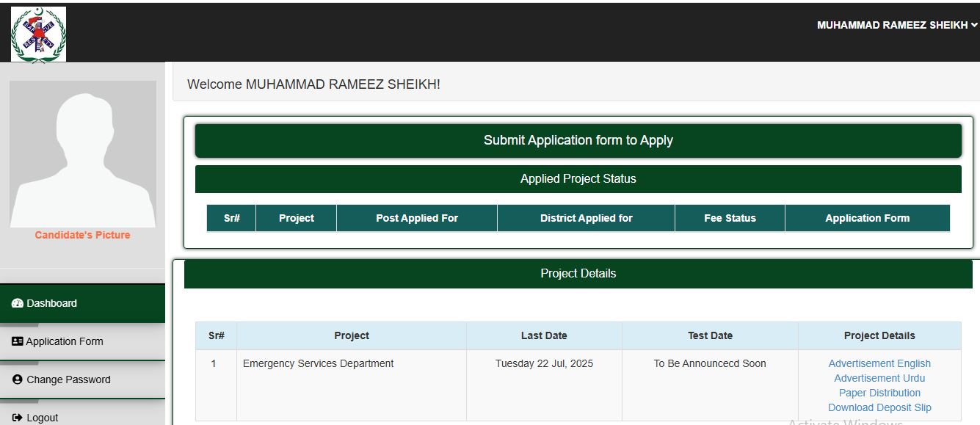Select the Emergency Services Department project row
The width and height of the screenshot is (980, 425).
578,385
